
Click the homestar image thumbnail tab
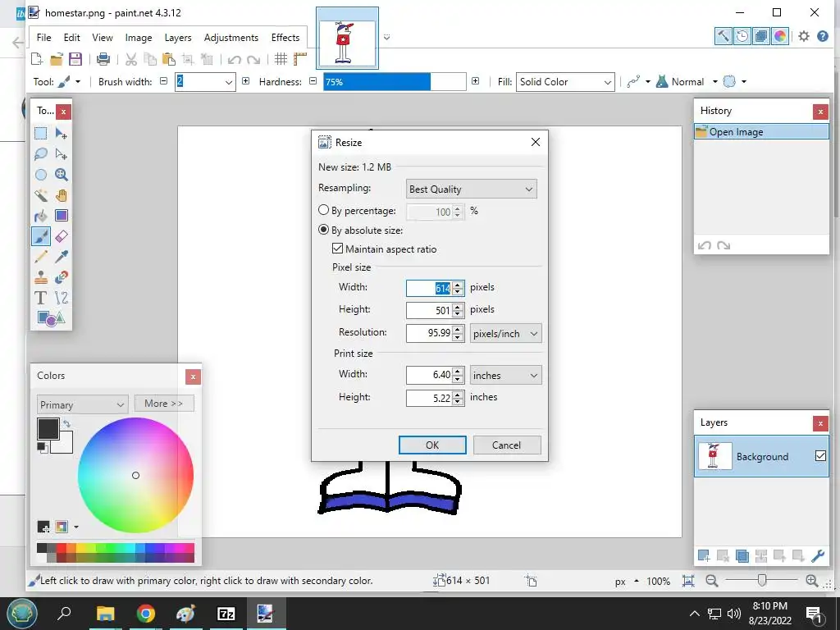pos(347,38)
